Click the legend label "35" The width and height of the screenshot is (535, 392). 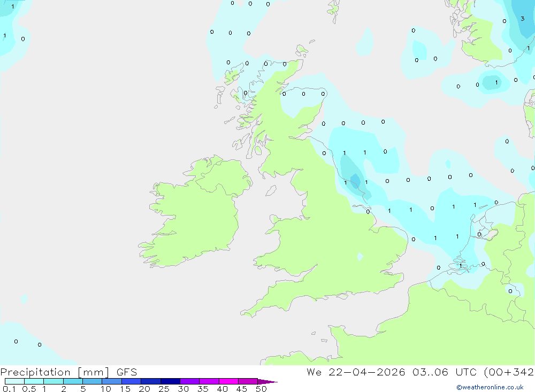coord(203,389)
